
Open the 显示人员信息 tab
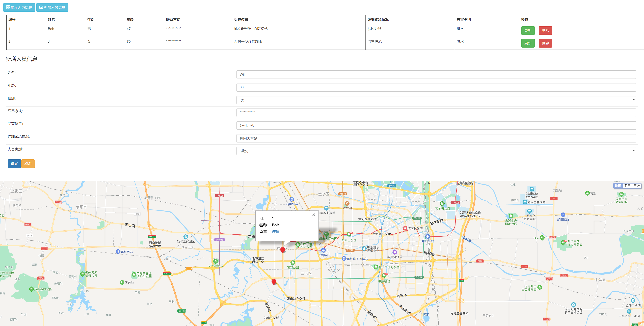(x=19, y=7)
